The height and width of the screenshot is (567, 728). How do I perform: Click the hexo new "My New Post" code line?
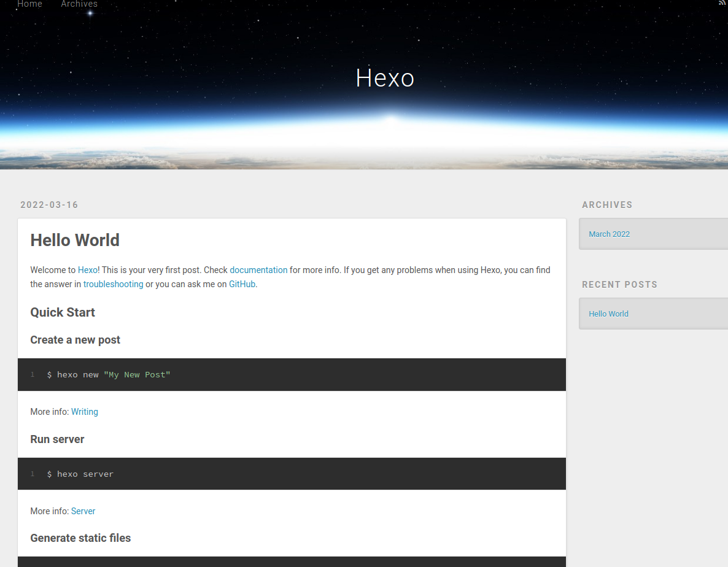pos(109,374)
